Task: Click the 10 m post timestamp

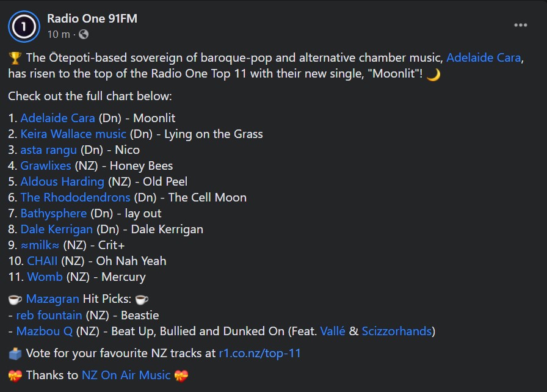Action: coord(59,34)
